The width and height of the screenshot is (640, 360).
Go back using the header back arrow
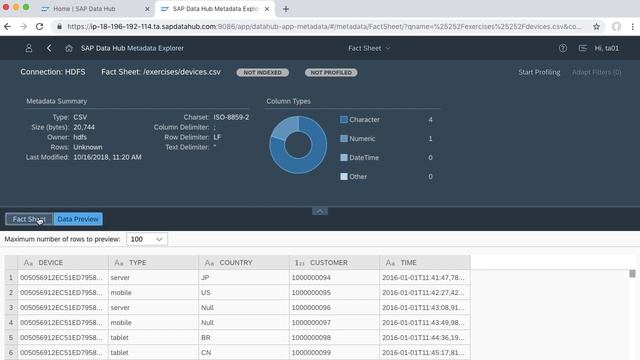pyautogui.click(x=49, y=48)
